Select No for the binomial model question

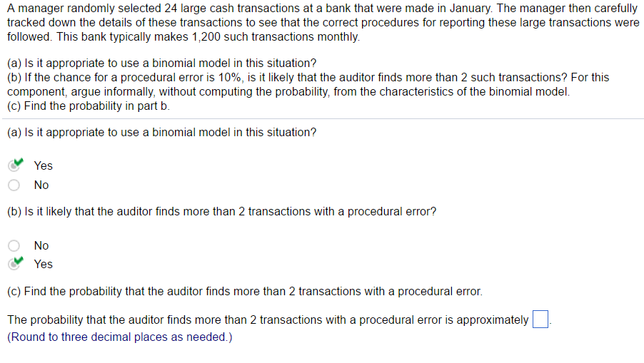click(x=14, y=185)
